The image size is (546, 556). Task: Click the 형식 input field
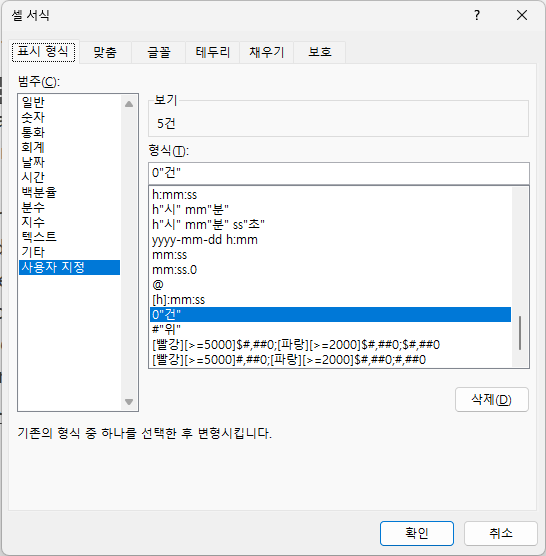point(339,173)
